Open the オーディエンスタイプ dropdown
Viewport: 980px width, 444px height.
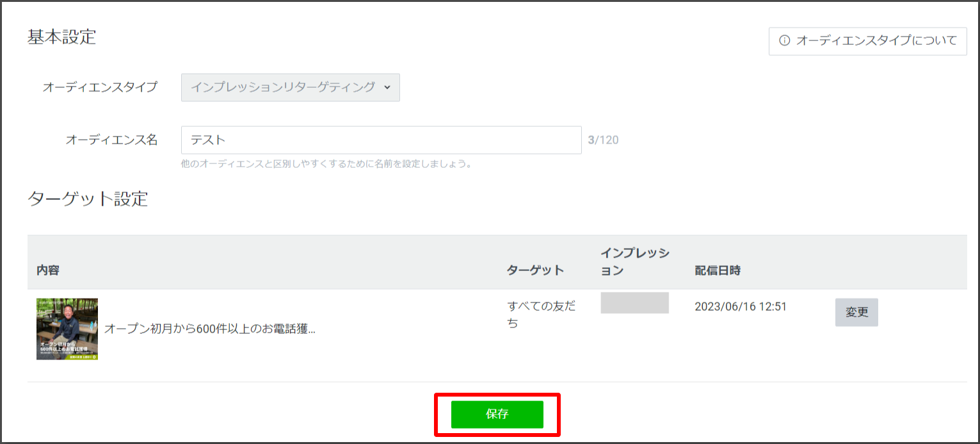coord(291,88)
